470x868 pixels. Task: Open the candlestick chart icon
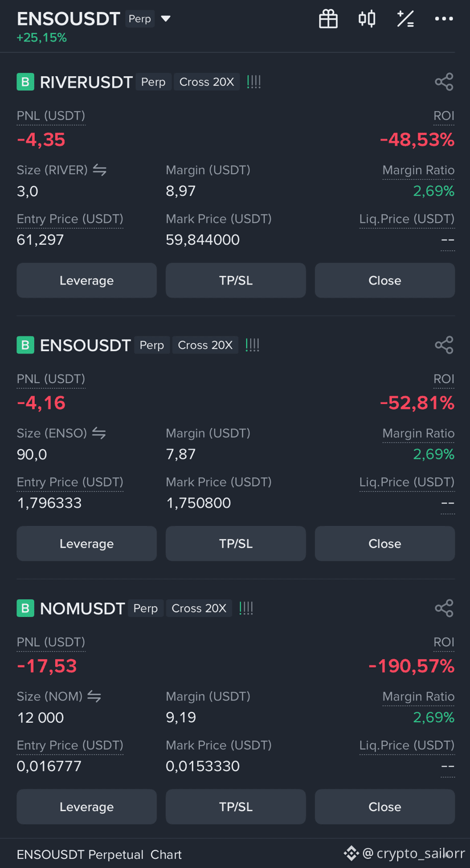(367, 19)
